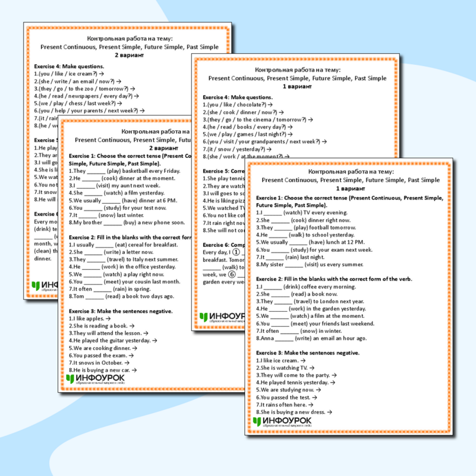The height and width of the screenshot is (476, 476).
Task: Click 'Exercise 2: Fill in the blanks' heading above 'I ____ (drink) coffee'
Action: (x=334, y=279)
